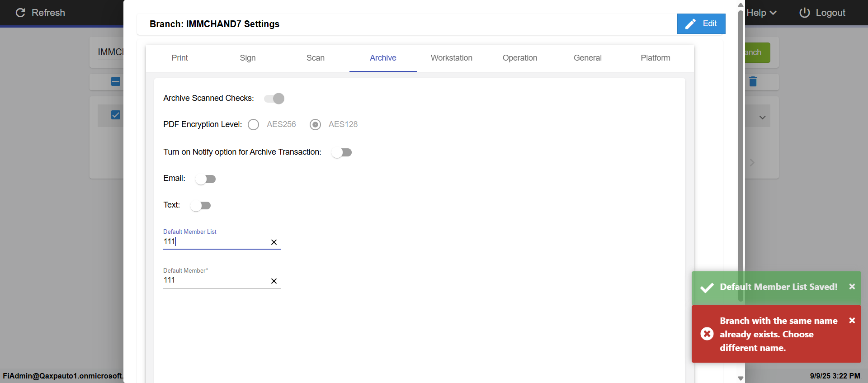Switch to the Sign tab
This screenshot has width=868, height=383.
pos(248,58)
